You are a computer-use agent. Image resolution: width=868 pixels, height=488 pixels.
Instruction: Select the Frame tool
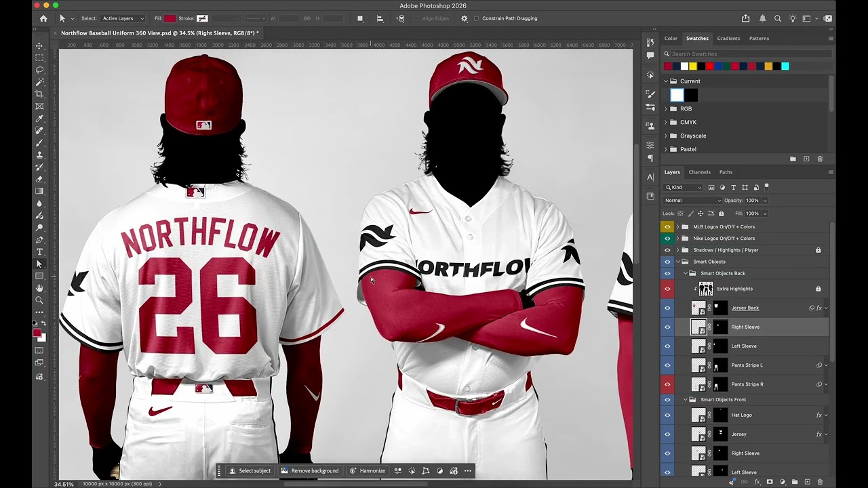coord(39,106)
